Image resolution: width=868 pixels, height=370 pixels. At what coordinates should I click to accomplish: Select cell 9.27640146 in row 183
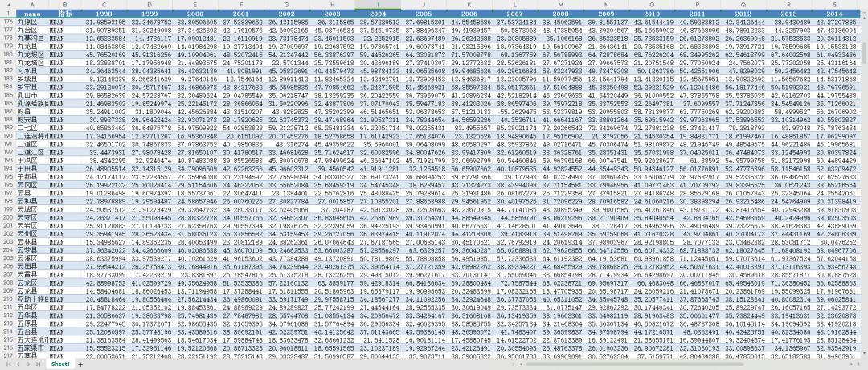coord(194,79)
